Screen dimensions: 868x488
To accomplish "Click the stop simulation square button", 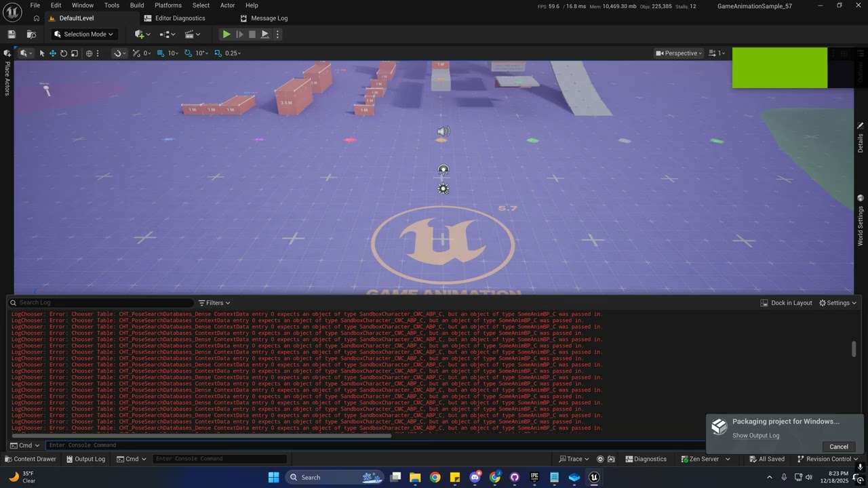I will point(252,34).
